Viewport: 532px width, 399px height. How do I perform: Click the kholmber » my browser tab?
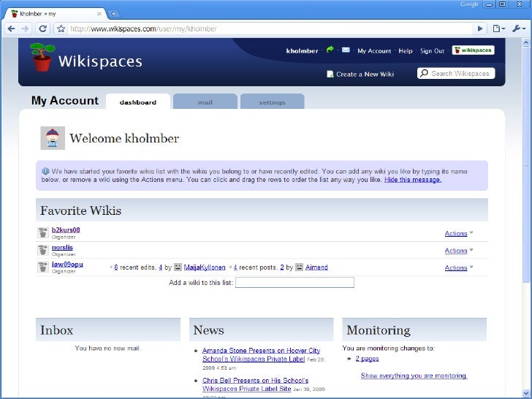56,14
